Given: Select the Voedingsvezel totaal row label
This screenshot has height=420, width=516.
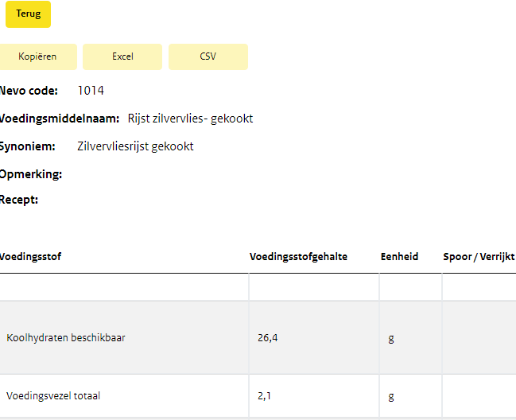Looking at the screenshot, I should pyautogui.click(x=53, y=395).
